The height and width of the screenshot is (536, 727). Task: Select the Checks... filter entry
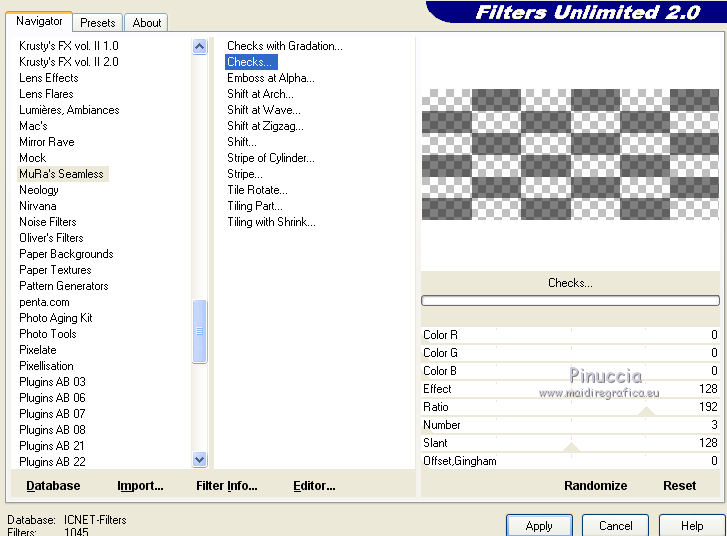(251, 62)
